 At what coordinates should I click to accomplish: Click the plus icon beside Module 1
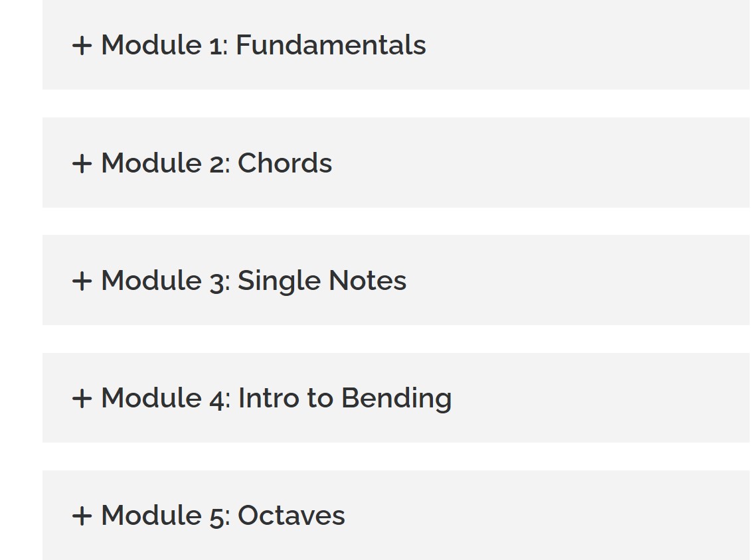pyautogui.click(x=82, y=46)
